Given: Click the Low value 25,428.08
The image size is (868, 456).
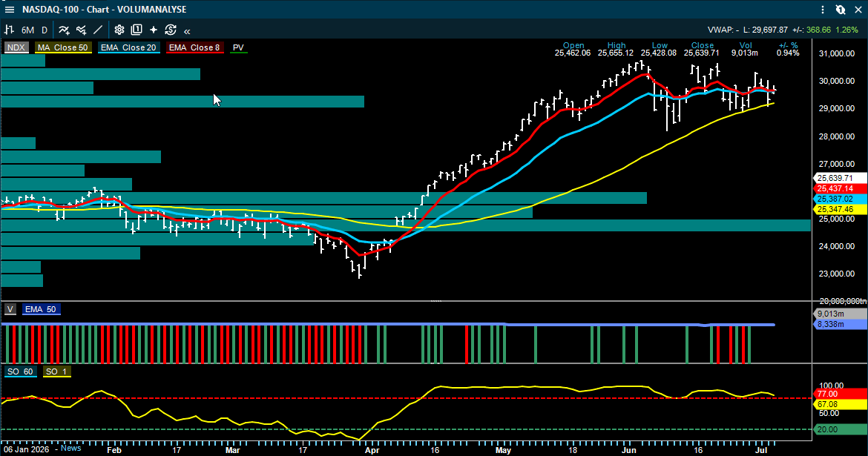Looking at the screenshot, I should tap(659, 53).
